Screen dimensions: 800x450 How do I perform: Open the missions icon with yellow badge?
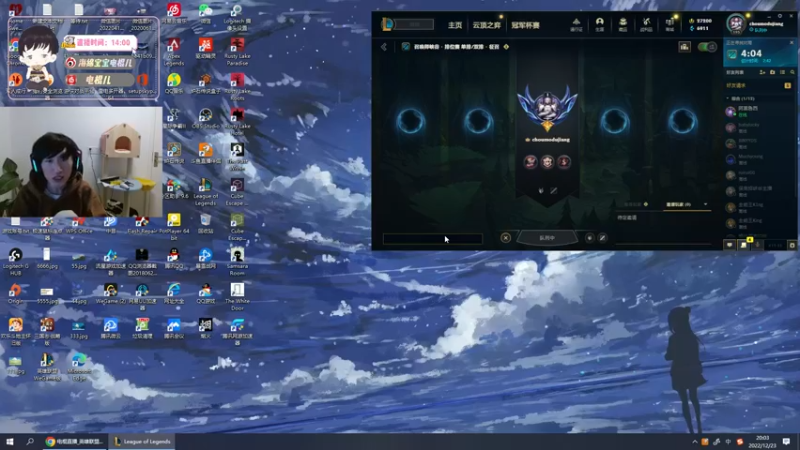pyautogui.click(x=744, y=244)
